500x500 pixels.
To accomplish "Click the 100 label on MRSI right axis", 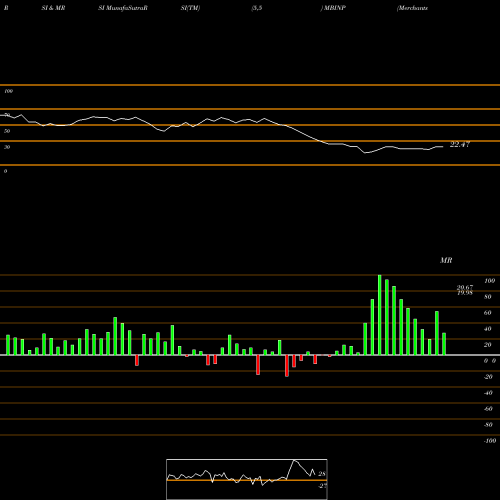I will [x=489, y=281].
